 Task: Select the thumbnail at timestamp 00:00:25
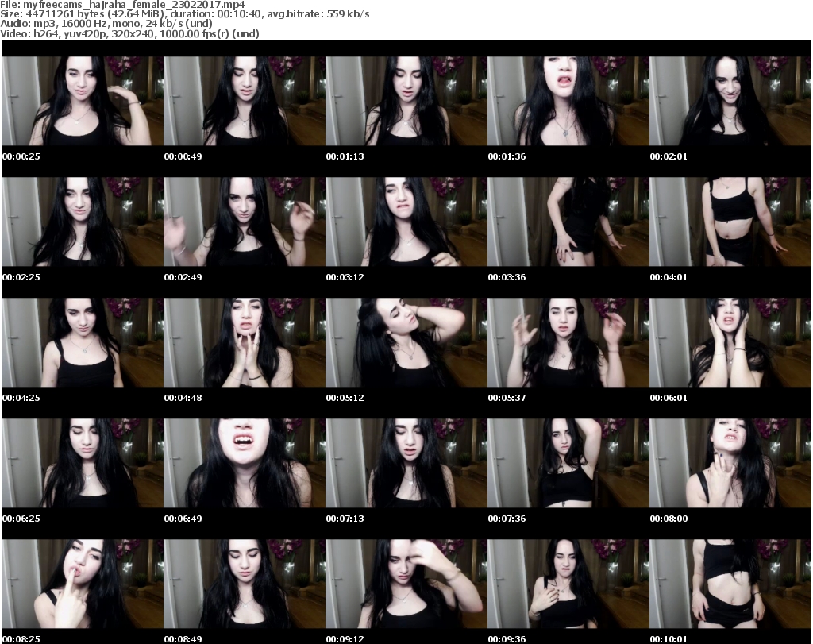[82, 101]
